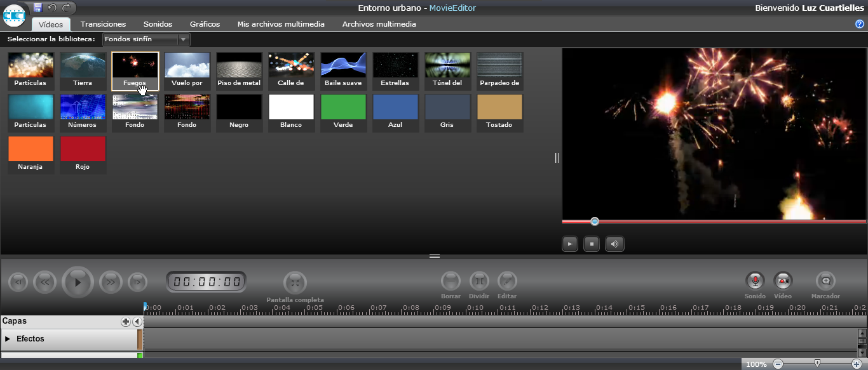Screen dimensions: 868x370
Task: Click the Editar icon
Action: tap(507, 282)
